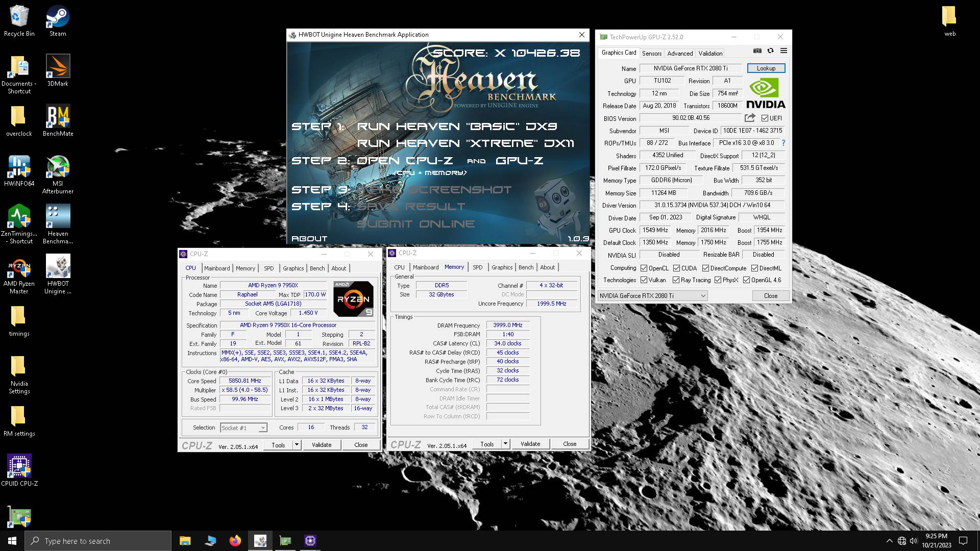The image size is (980, 551).
Task: Click Tools button in left CPU-Z window
Action: click(x=279, y=445)
